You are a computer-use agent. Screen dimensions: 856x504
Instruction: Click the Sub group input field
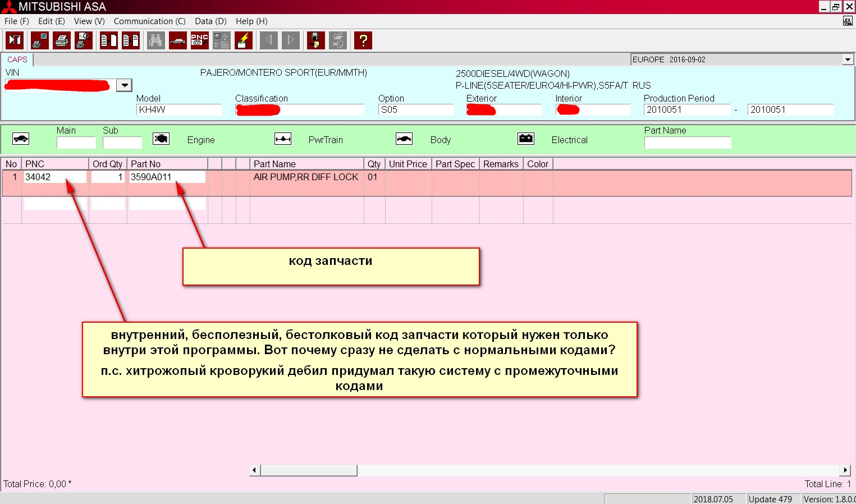pos(122,143)
